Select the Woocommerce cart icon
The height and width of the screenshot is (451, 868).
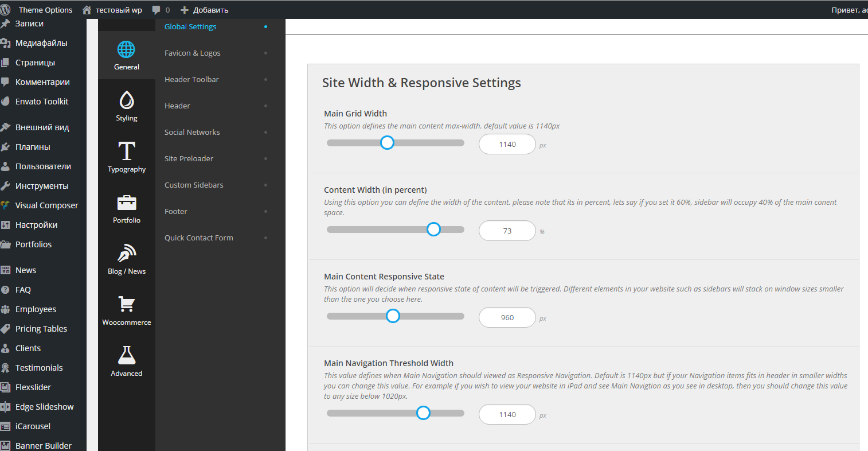[126, 304]
